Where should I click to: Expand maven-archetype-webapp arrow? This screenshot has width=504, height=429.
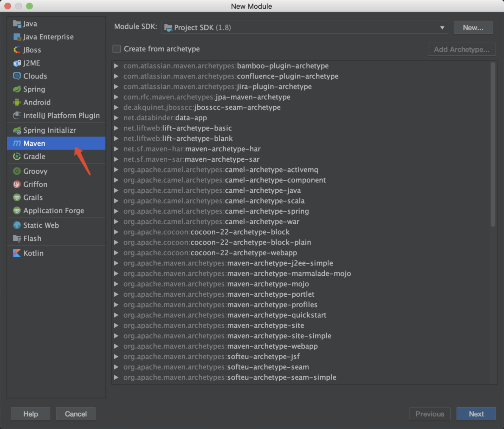(116, 346)
